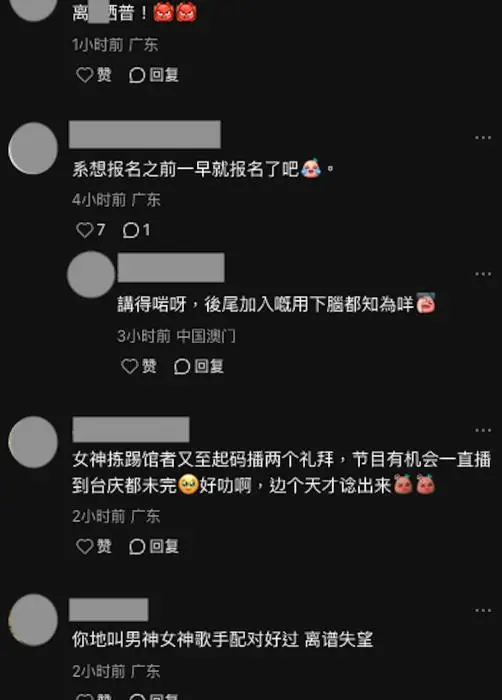Screen dimensions: 502x700
Task: Expand the 1 reply under 系想报名 comment
Action: 137,230
